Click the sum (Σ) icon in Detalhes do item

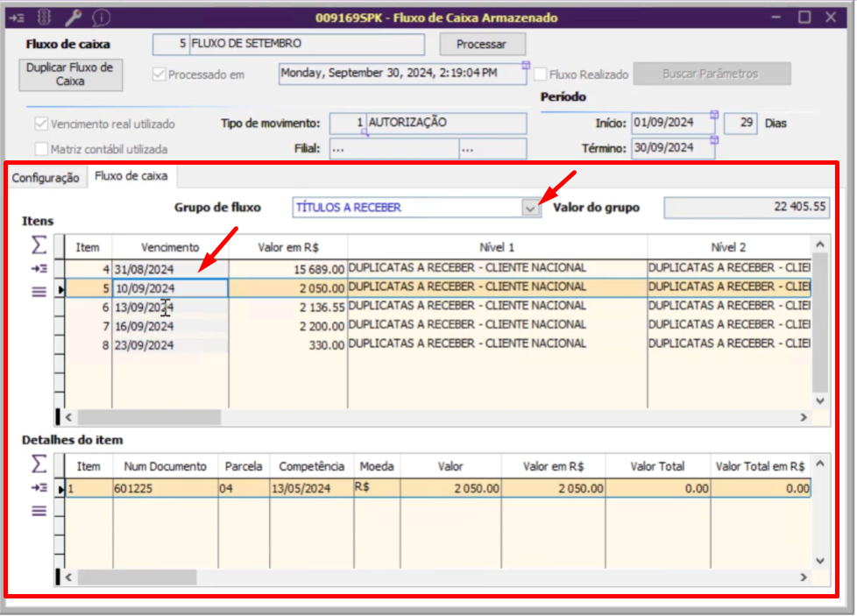pos(39,463)
